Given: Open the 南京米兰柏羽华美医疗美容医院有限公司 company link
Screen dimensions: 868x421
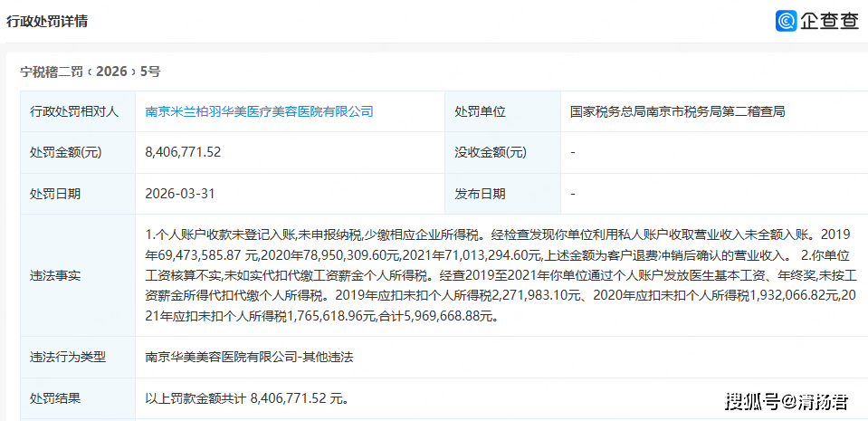Looking at the screenshot, I should tap(259, 112).
